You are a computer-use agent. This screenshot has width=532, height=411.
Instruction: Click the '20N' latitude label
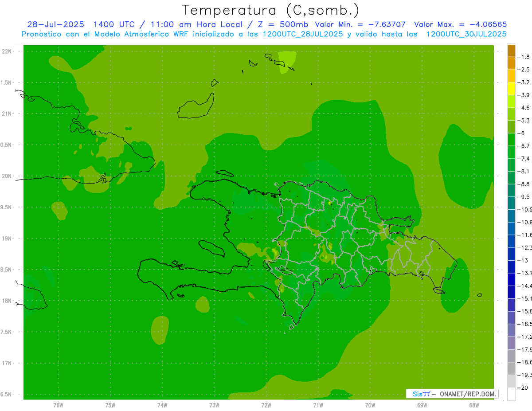click(x=7, y=176)
